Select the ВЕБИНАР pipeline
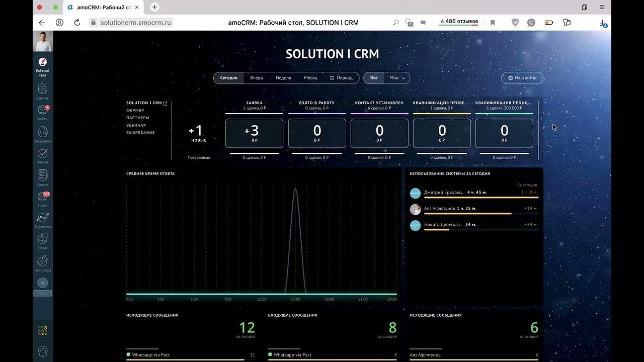This screenshot has width=644, height=362. coord(136,125)
